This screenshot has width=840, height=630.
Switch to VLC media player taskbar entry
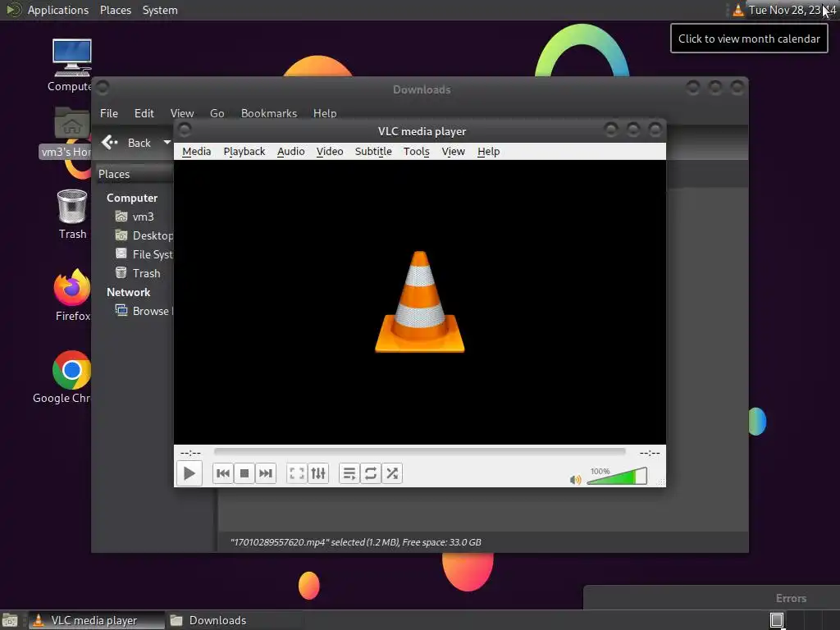[x=97, y=620]
